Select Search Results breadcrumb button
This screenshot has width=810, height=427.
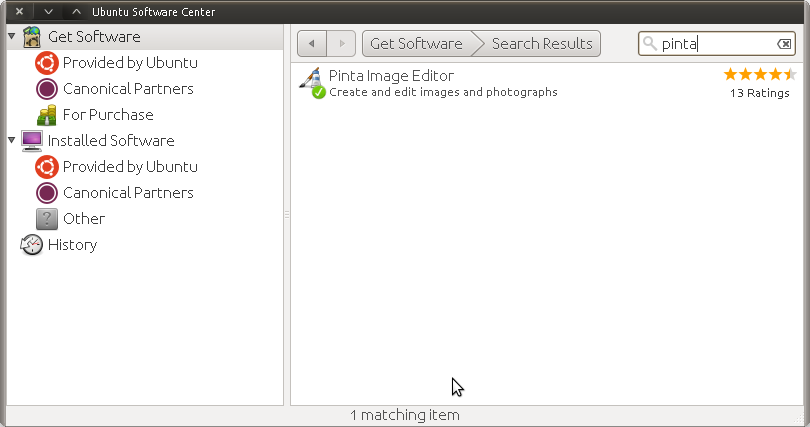tap(541, 43)
